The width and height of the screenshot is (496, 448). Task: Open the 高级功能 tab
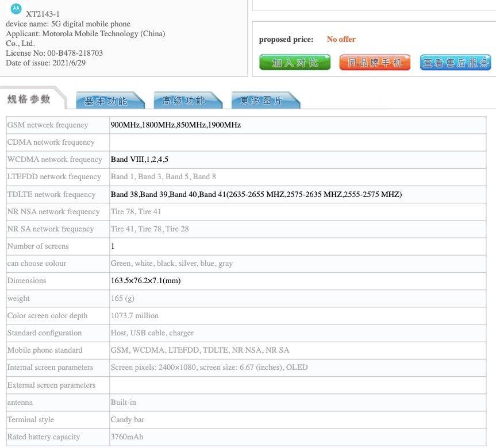(x=183, y=101)
